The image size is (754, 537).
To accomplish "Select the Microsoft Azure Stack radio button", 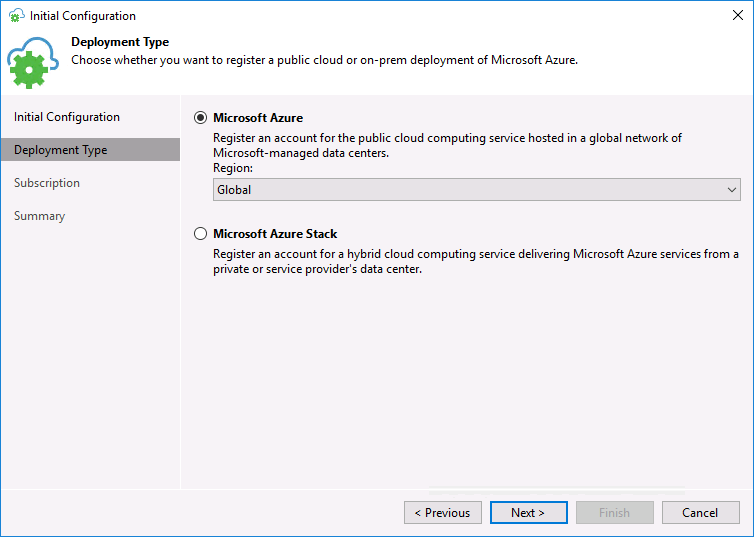I will point(201,234).
